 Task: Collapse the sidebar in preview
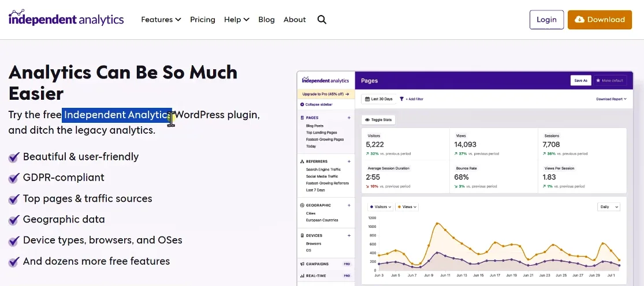point(317,104)
